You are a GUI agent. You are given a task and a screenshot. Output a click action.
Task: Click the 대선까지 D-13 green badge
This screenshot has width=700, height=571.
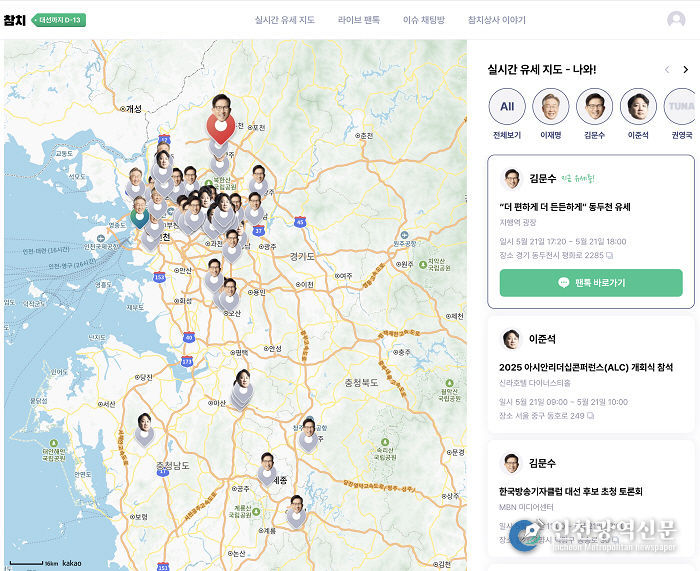tap(58, 20)
